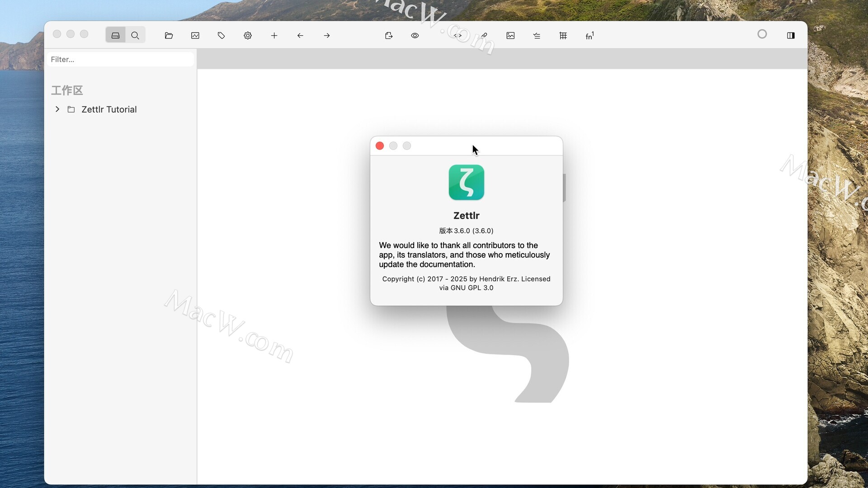
Task: Toggle the right sidebar icon
Action: click(791, 36)
